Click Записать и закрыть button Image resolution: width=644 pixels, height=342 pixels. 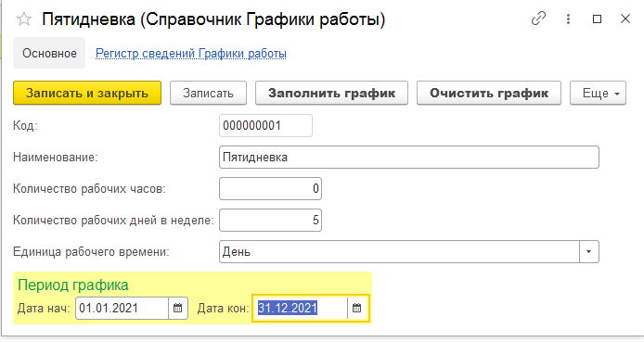click(x=87, y=93)
